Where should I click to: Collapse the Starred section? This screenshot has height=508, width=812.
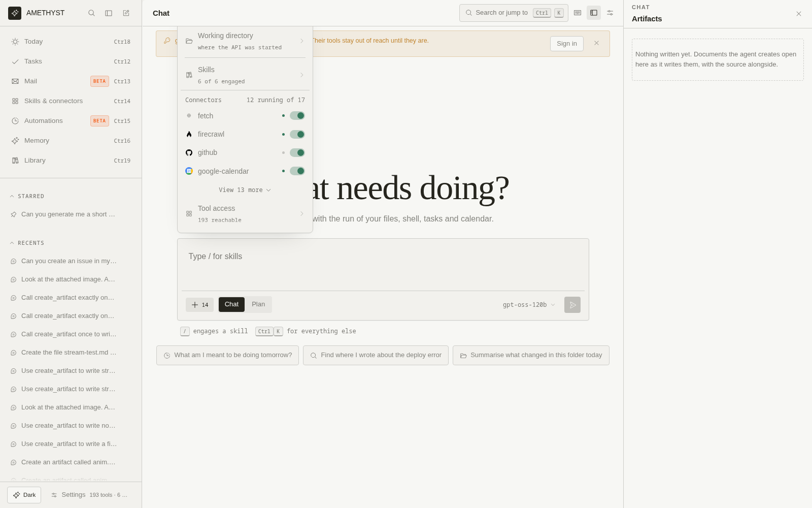[27, 196]
